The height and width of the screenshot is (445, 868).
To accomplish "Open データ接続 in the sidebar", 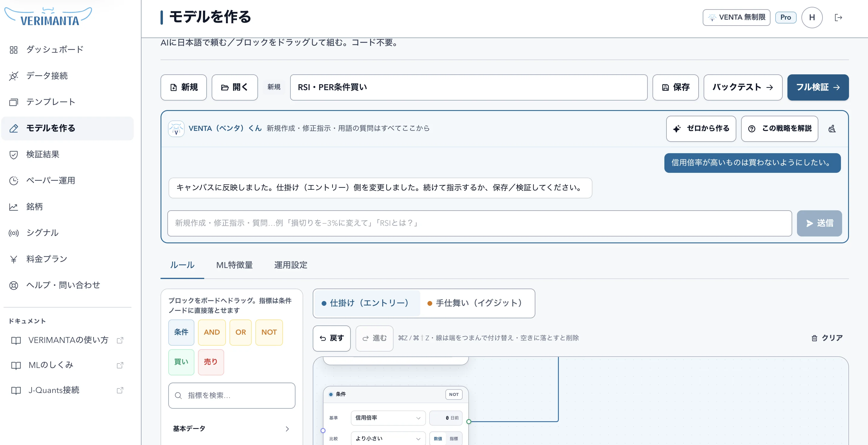I will point(67,76).
